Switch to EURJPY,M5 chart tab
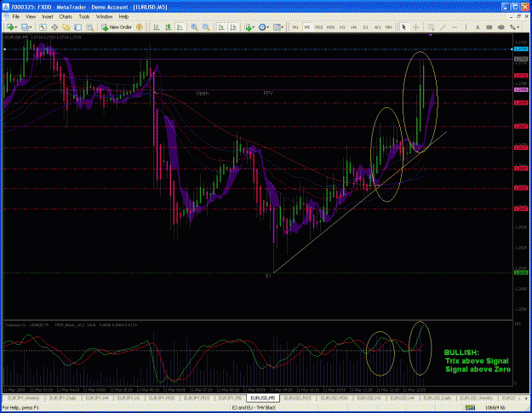532x413 pixels. pyautogui.click(x=230, y=398)
